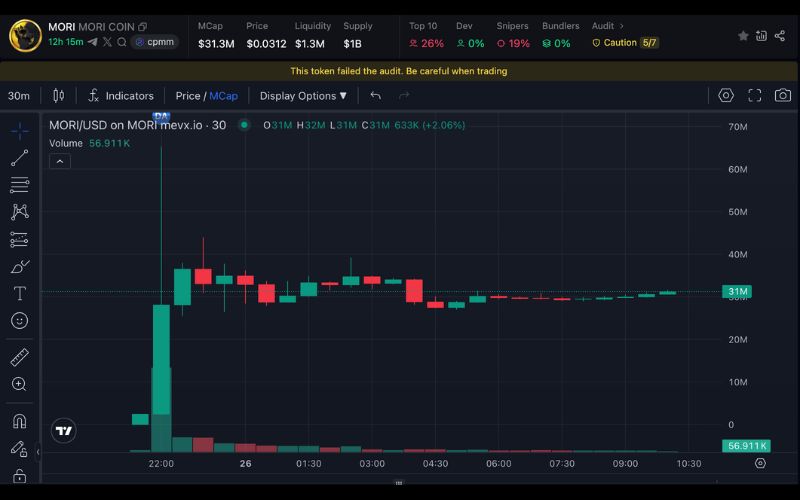This screenshot has width=800, height=500.
Task: Click the 56.911K volume axis label
Action: click(x=746, y=446)
